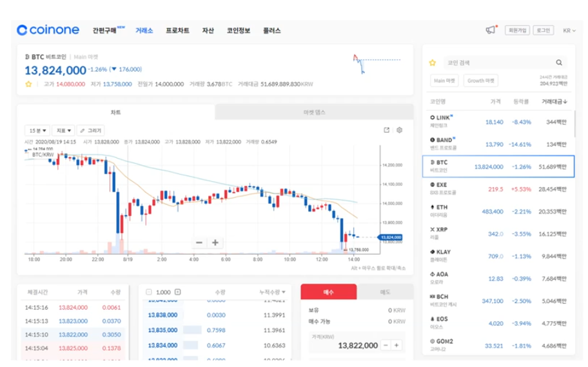Decrease order book unit with the minus box
Viewport: 588px width, 367px height.
click(x=149, y=292)
